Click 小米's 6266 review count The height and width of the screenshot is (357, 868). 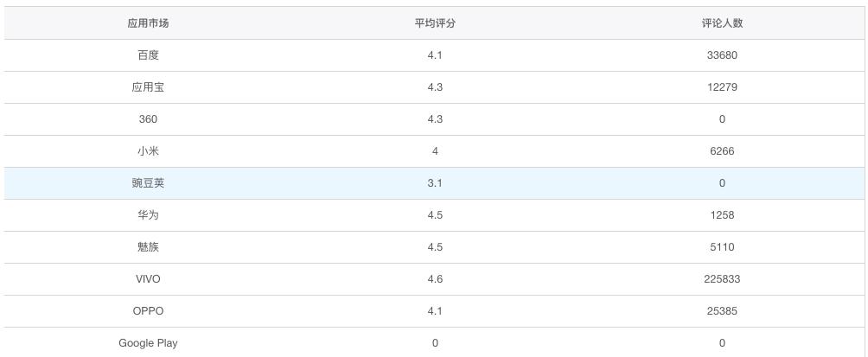pyautogui.click(x=722, y=151)
